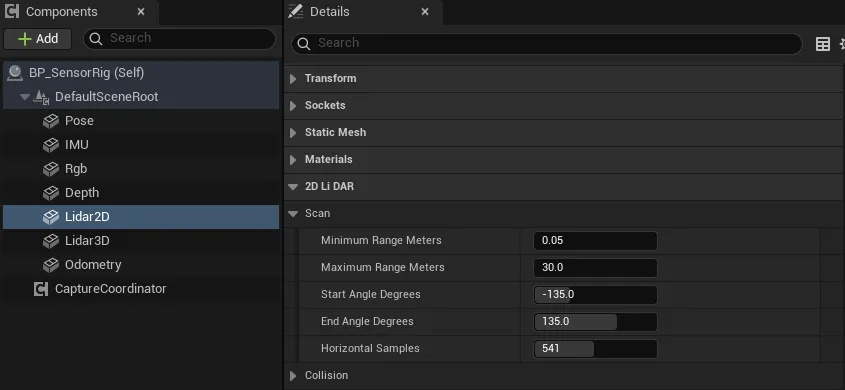Select the IMU component
This screenshot has height=390, width=845.
(141, 145)
